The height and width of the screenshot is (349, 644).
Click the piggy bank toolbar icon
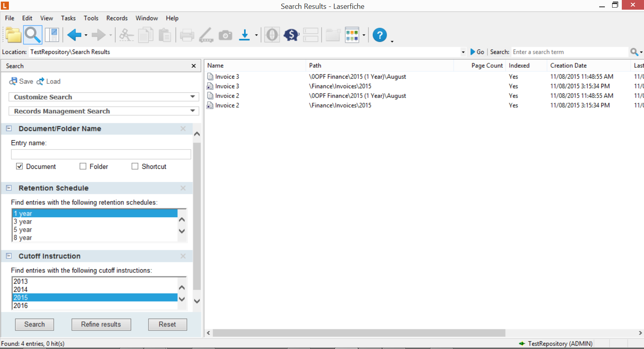coord(291,35)
